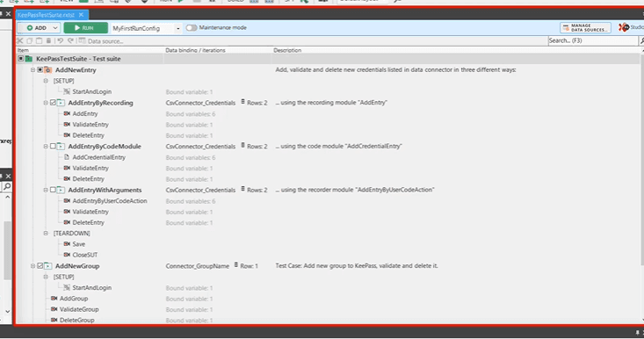
Task: Collapse the AddNewEntry tree node
Action: (33, 69)
